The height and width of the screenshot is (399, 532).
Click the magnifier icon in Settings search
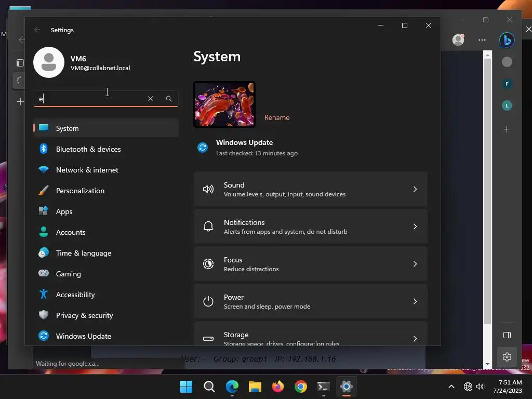click(x=169, y=98)
